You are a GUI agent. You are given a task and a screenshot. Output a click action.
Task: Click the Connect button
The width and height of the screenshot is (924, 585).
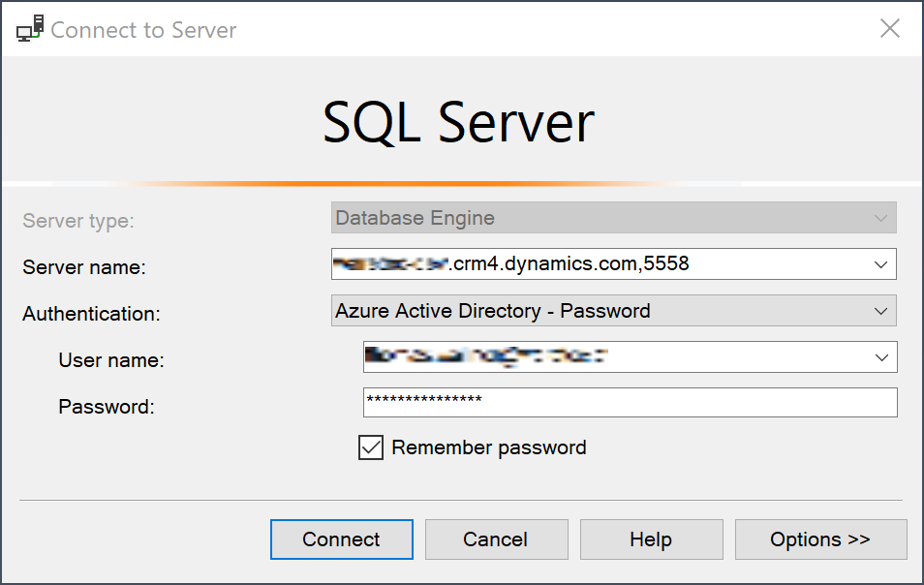pyautogui.click(x=342, y=539)
